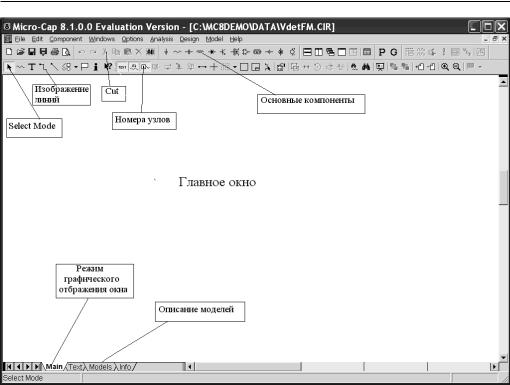Open a file with folder icon
The image size is (510, 385).
pos(20,52)
